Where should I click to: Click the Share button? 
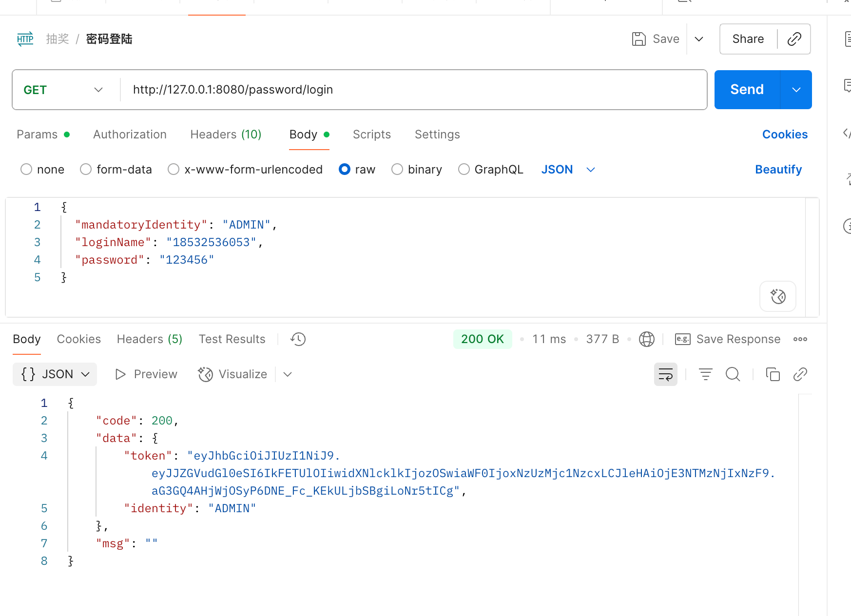tap(748, 39)
